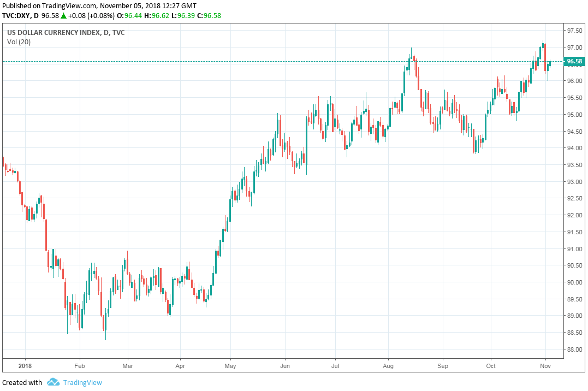Click the Nov label on time axis
This screenshot has width=588, height=391.
coord(545,365)
